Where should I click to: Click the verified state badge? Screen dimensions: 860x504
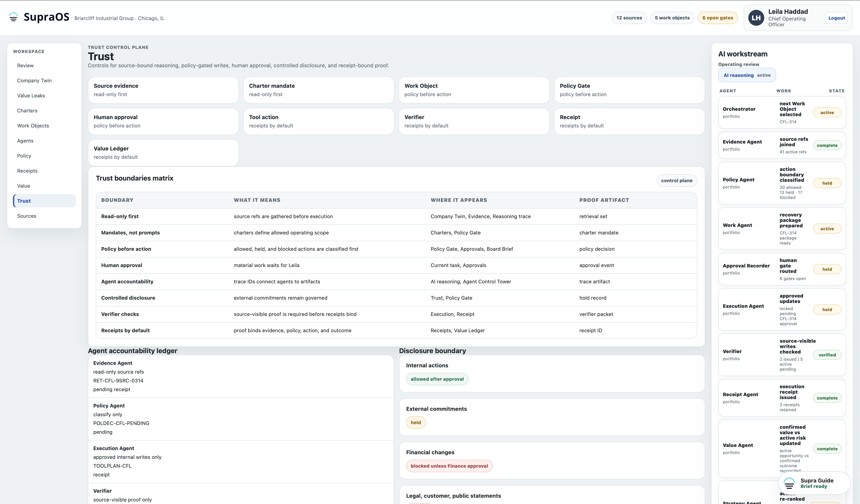click(827, 355)
